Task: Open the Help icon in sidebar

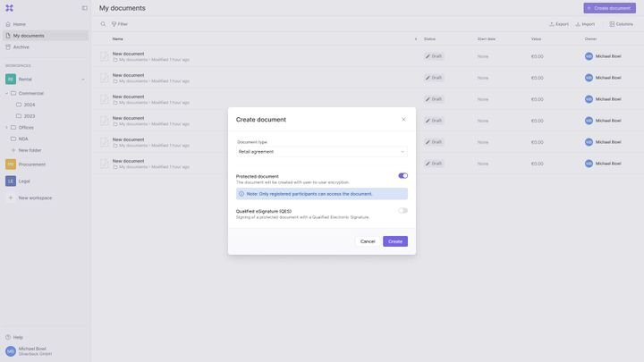Action: click(x=8, y=337)
